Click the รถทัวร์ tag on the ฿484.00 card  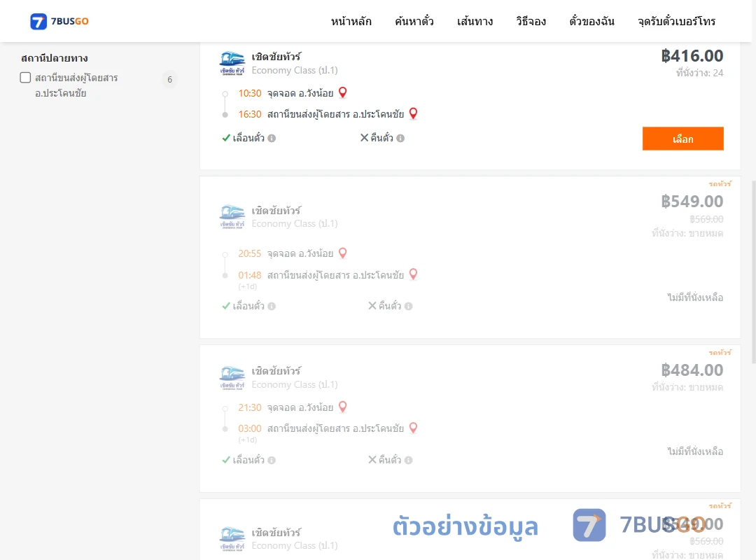[720, 353]
